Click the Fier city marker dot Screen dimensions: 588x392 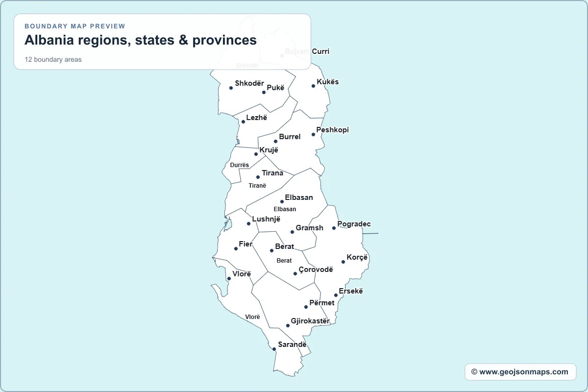236,248
